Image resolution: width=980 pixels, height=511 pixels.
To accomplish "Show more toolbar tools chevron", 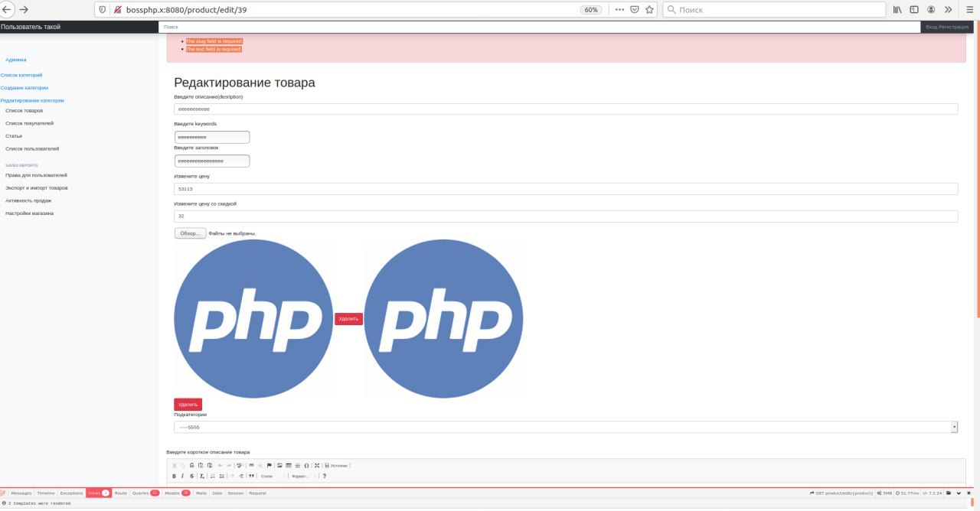I will pyautogui.click(x=949, y=10).
